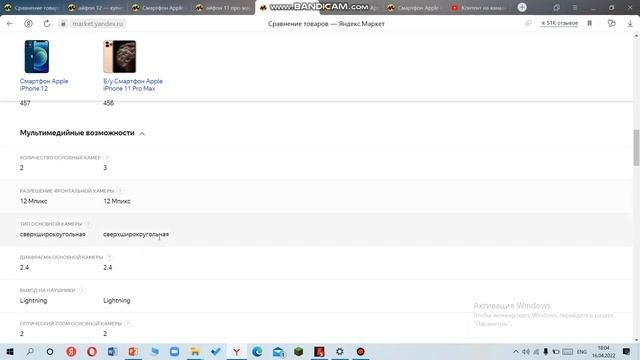Launch Opera from the taskbar
Screen dimensions: 640x360
[92, 351]
